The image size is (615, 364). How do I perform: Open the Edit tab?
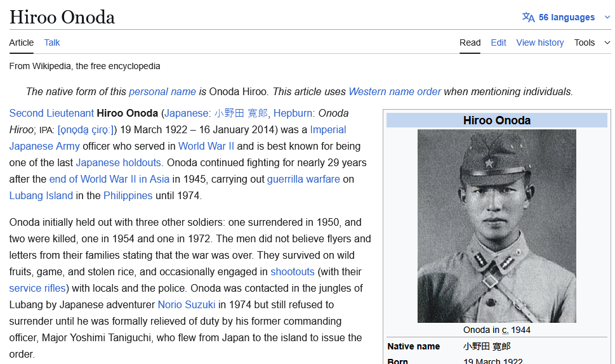tap(498, 42)
